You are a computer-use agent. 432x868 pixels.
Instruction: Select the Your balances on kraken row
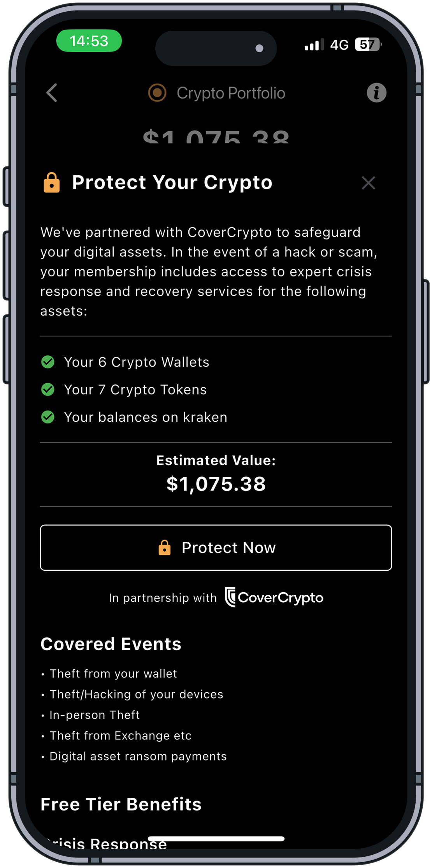click(146, 417)
